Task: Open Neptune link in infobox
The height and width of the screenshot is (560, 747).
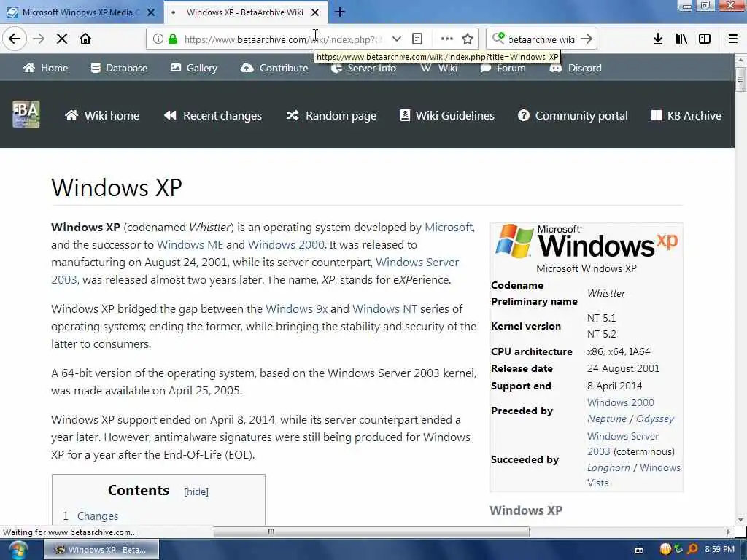Action: click(x=606, y=419)
